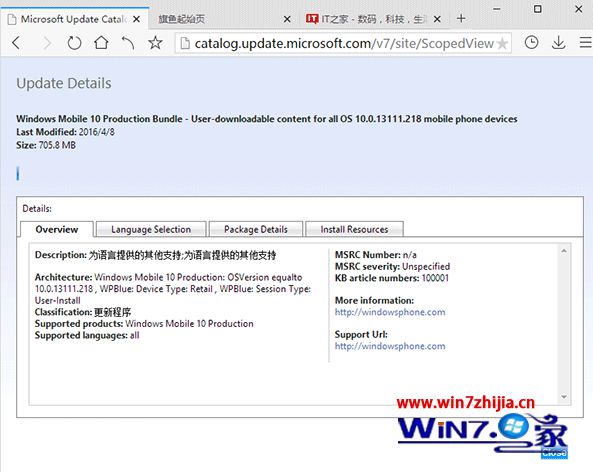The height and width of the screenshot is (472, 593).
Task: Select the Overview details tab
Action: pos(56,229)
